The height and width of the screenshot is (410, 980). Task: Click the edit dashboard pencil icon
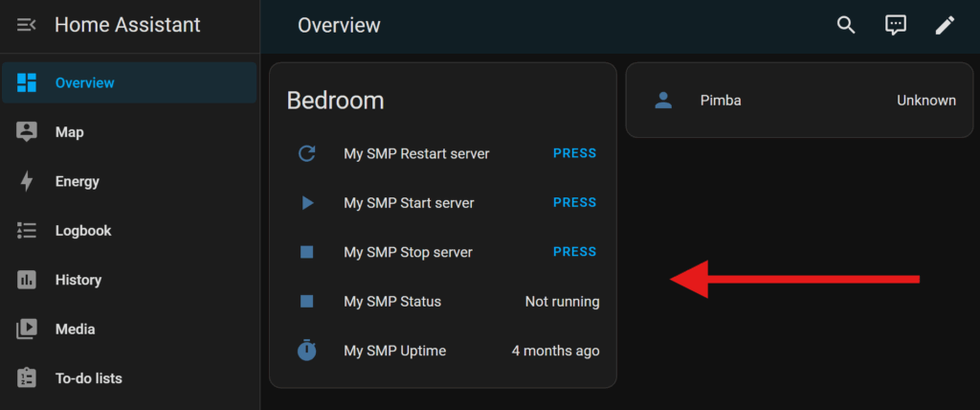(945, 26)
